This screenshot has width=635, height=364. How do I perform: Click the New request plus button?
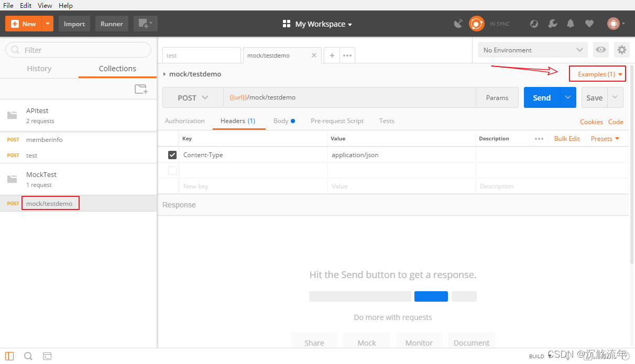[24, 24]
